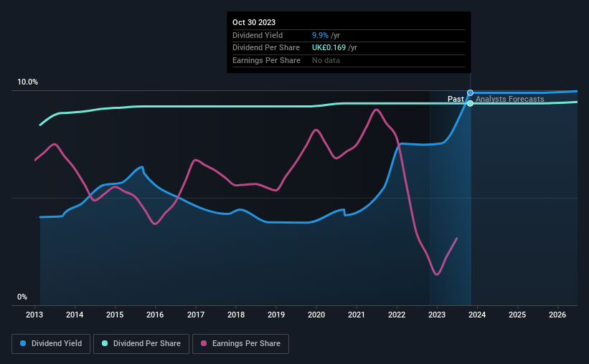Click the blue dot in Dividend Yield legend
The image size is (589, 364).
click(x=23, y=343)
